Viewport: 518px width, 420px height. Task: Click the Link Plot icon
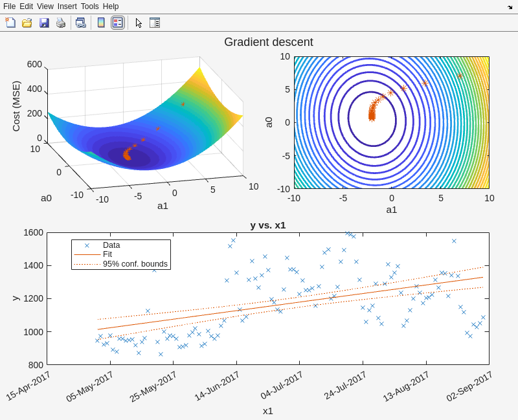click(80, 23)
